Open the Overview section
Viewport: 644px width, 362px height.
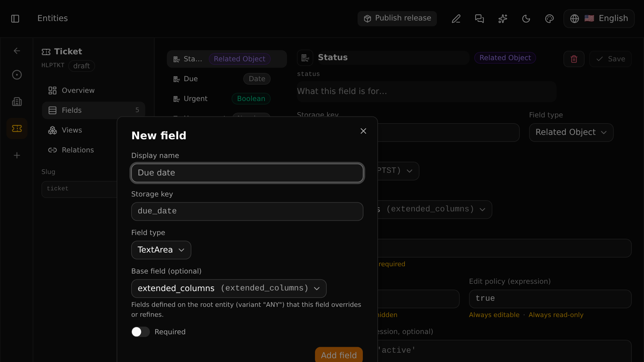(x=94, y=90)
